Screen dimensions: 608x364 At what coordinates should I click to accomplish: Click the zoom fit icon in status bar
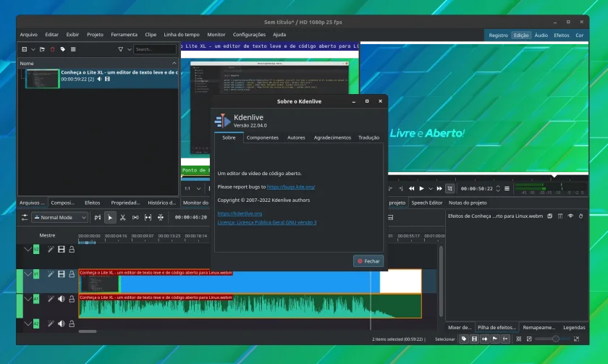pos(519,339)
